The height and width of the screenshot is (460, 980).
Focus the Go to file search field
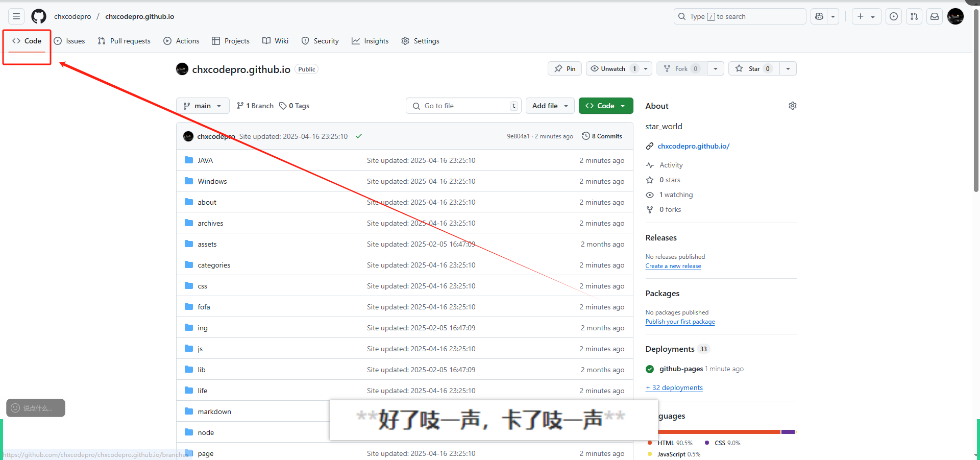[463, 106]
